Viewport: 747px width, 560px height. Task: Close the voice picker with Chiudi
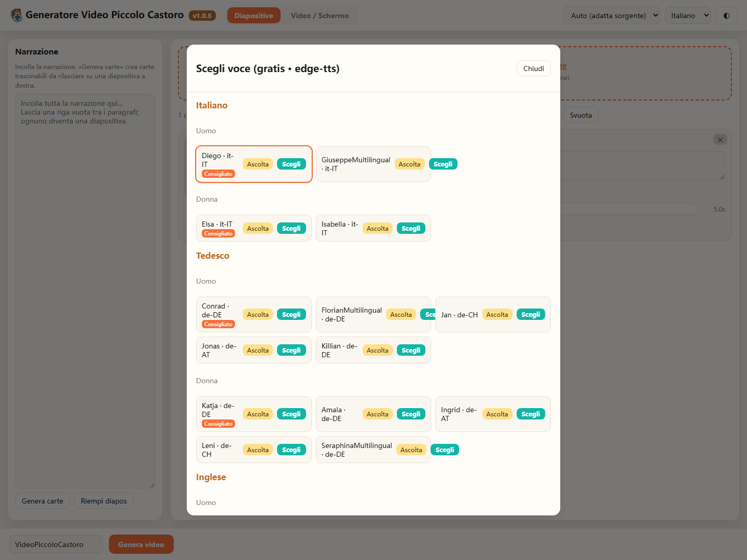coord(533,68)
